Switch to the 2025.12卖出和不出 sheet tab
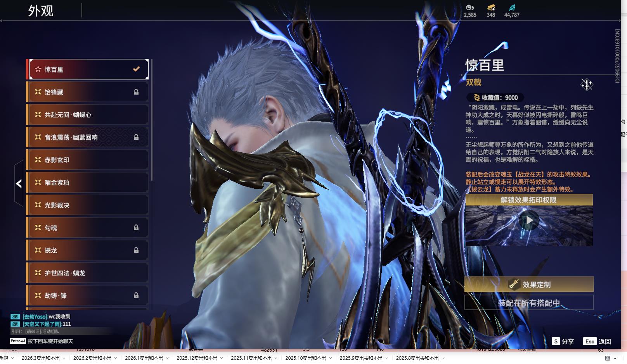The width and height of the screenshot is (627, 364). click(x=197, y=358)
